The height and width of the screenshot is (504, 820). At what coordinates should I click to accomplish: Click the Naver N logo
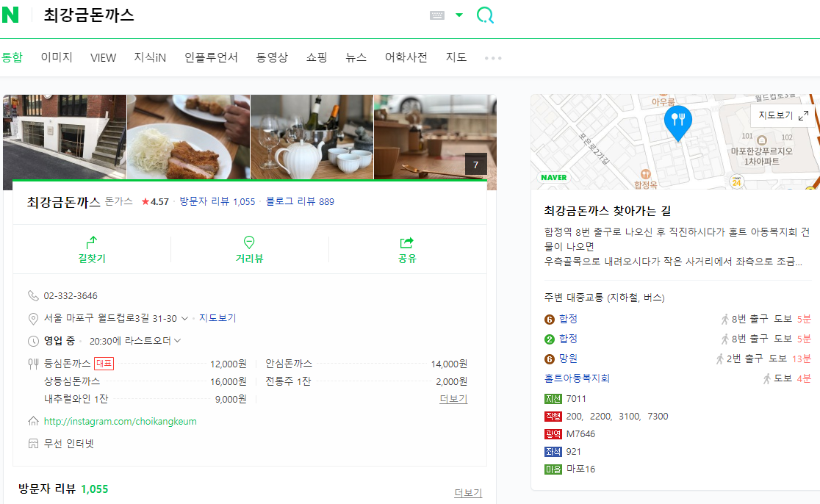click(x=10, y=15)
